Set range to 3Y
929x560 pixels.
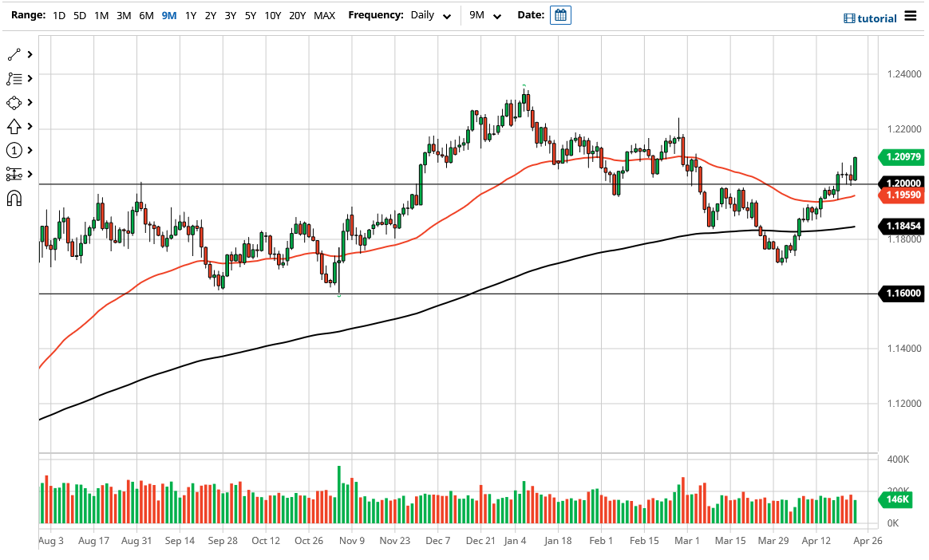[231, 15]
